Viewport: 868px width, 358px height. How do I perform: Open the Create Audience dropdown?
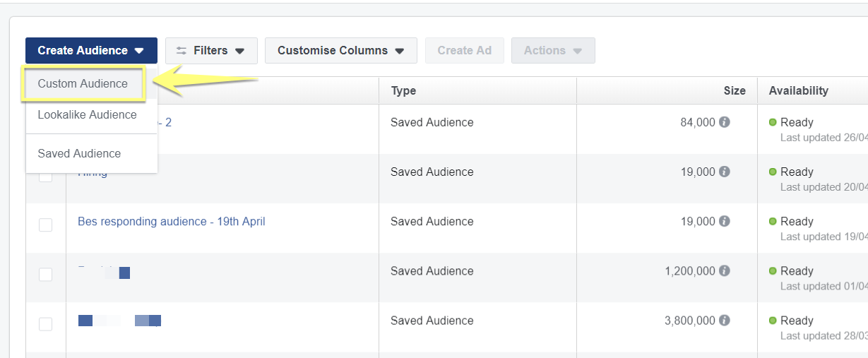[x=91, y=51]
